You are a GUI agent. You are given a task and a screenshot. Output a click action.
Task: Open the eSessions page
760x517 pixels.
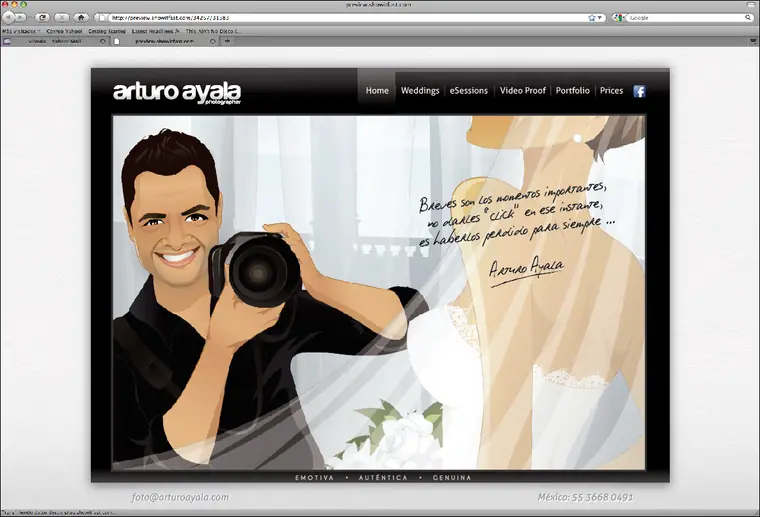(x=469, y=91)
